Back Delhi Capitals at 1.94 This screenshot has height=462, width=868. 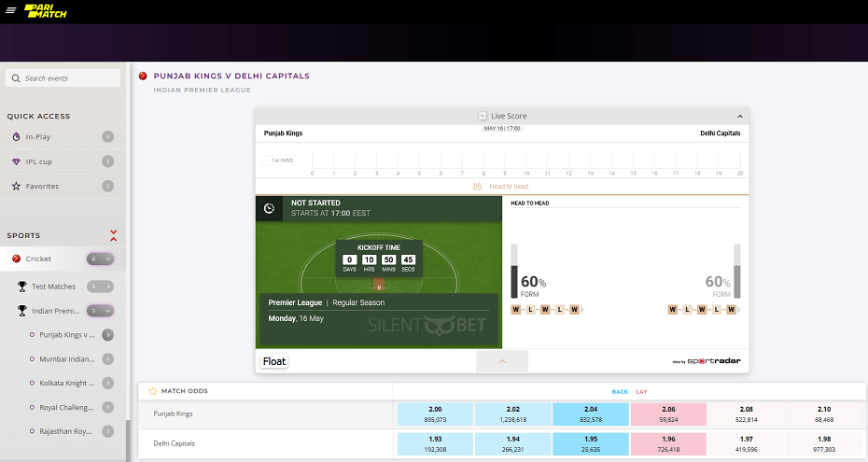pyautogui.click(x=512, y=443)
